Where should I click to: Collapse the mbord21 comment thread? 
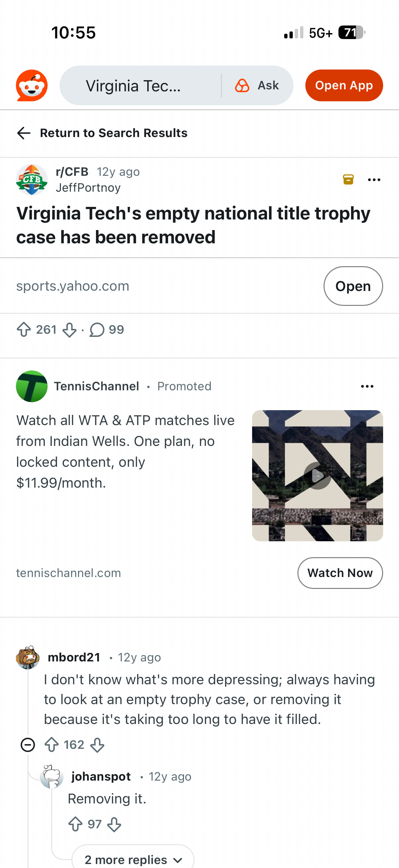click(x=27, y=745)
